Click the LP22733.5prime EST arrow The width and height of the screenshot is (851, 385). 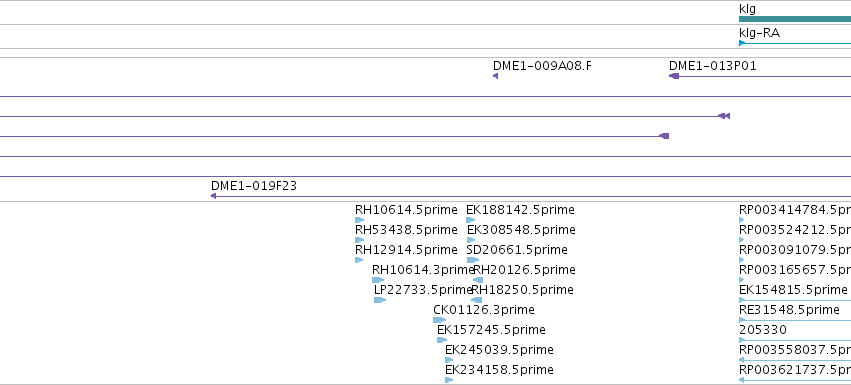pyautogui.click(x=380, y=300)
